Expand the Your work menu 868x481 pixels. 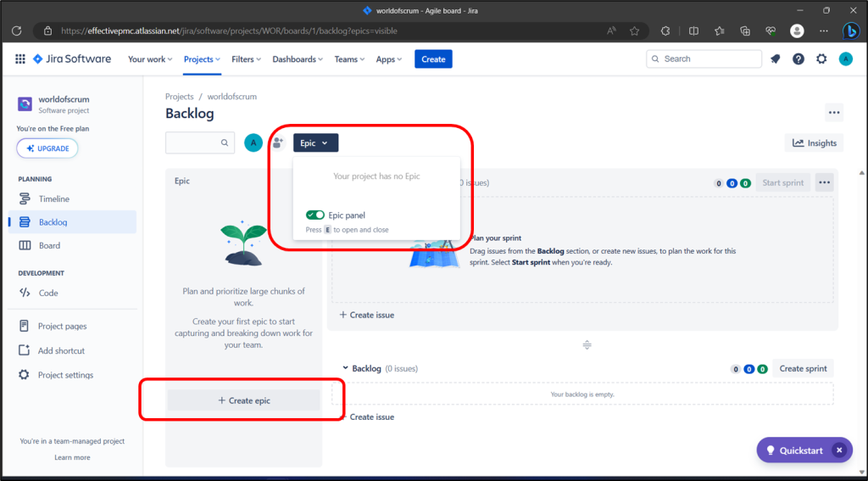[150, 59]
